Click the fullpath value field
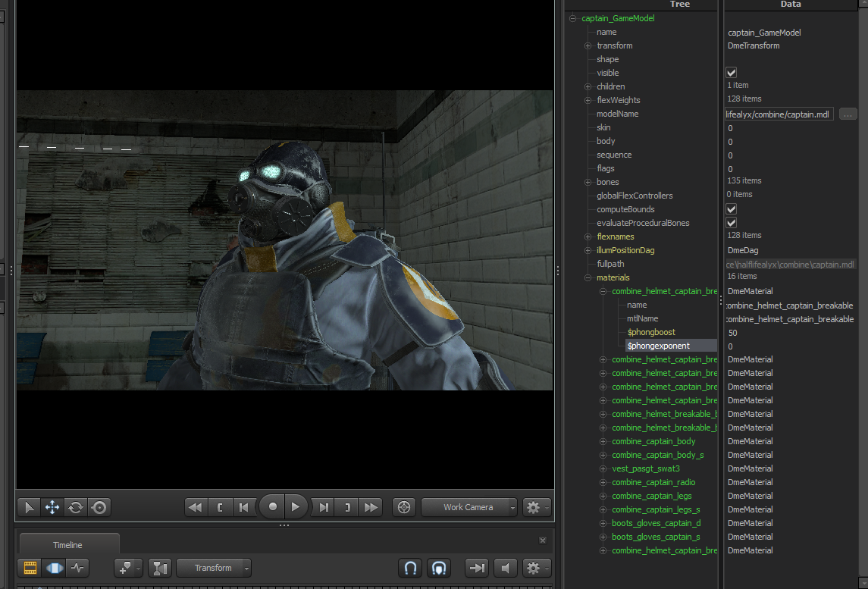Image resolution: width=868 pixels, height=589 pixels. click(791, 265)
